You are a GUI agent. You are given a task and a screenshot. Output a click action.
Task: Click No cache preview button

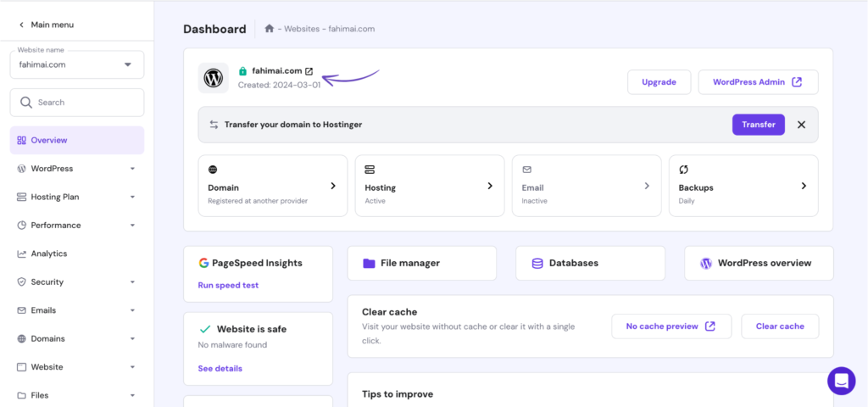[671, 326]
